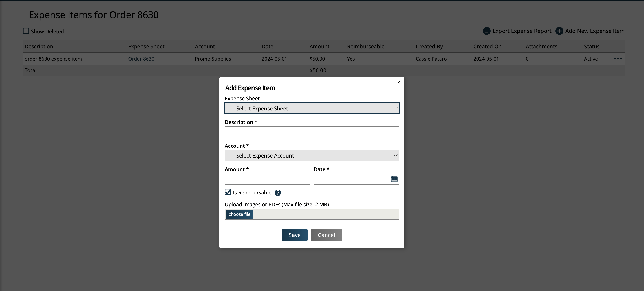The width and height of the screenshot is (644, 291).
Task: Click the Amount column header in table
Action: pos(319,47)
